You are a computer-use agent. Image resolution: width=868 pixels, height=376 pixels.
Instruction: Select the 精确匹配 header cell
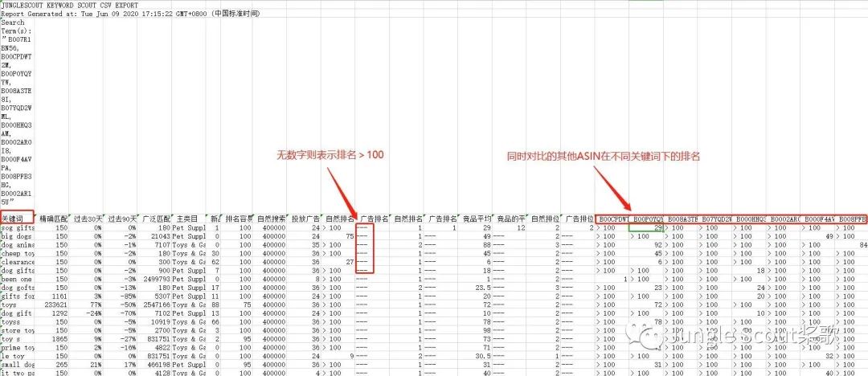[x=54, y=219]
